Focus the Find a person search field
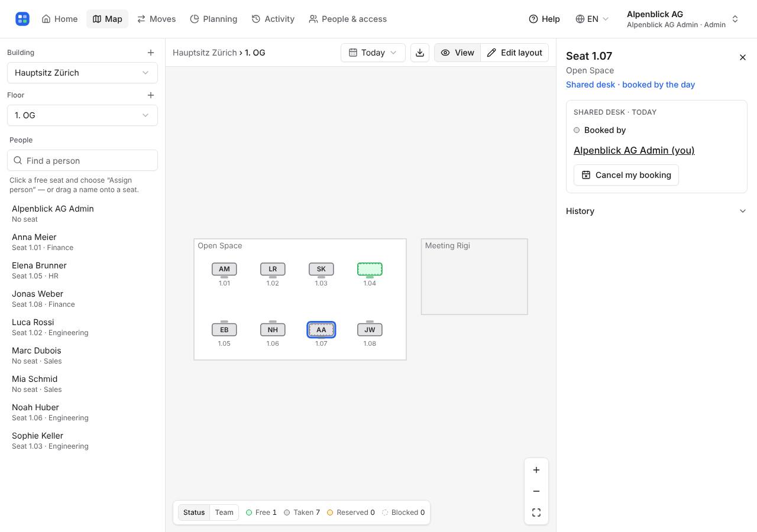This screenshot has height=532, width=757. [x=82, y=160]
